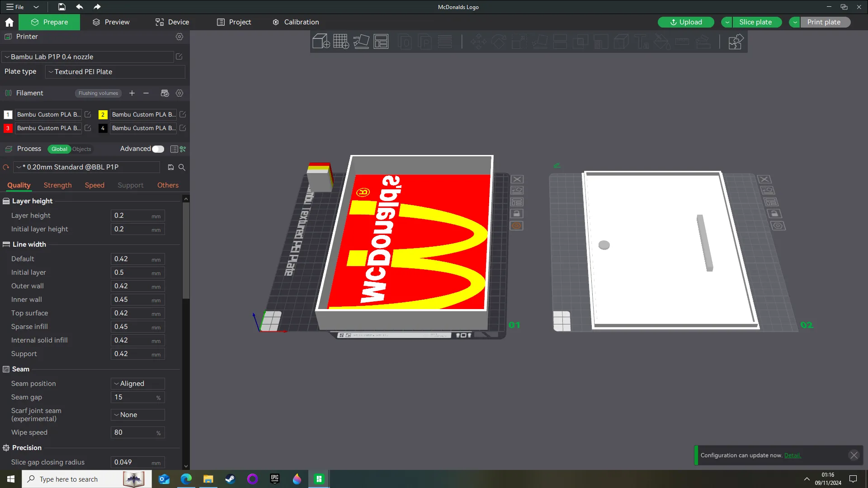The width and height of the screenshot is (868, 488).
Task: Toggle the lock on plate 02
Action: pos(774,214)
